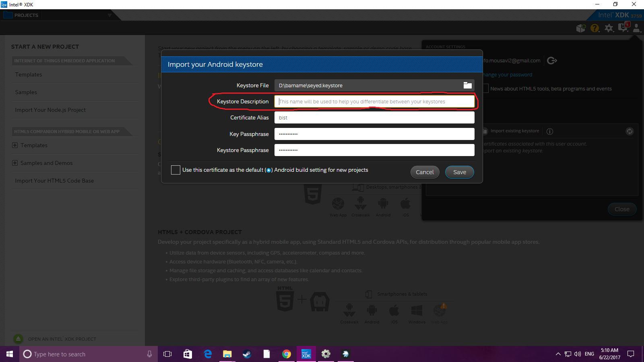Expand Samples and Demos
644x362 pixels.
click(x=15, y=163)
